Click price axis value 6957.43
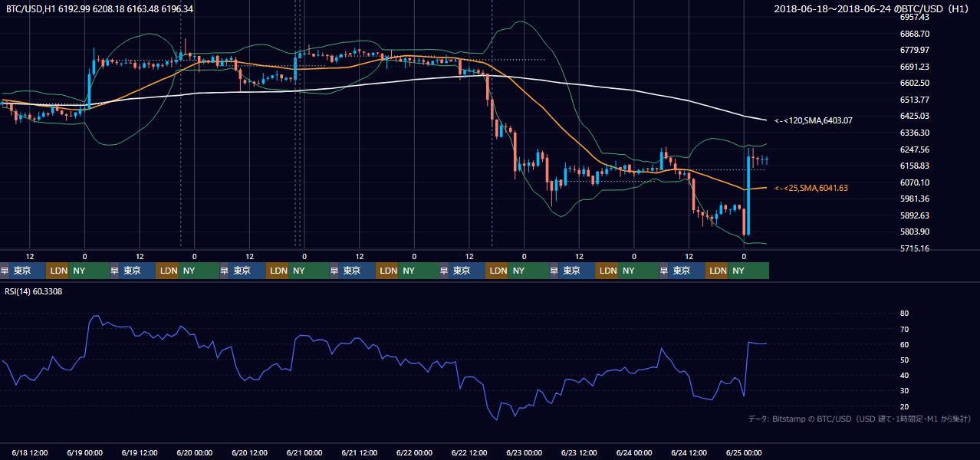The image size is (980, 460). 915,17
